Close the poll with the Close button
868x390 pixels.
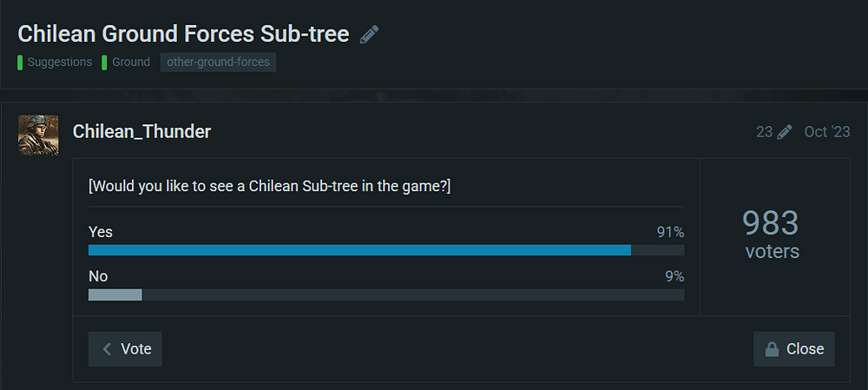click(x=793, y=349)
